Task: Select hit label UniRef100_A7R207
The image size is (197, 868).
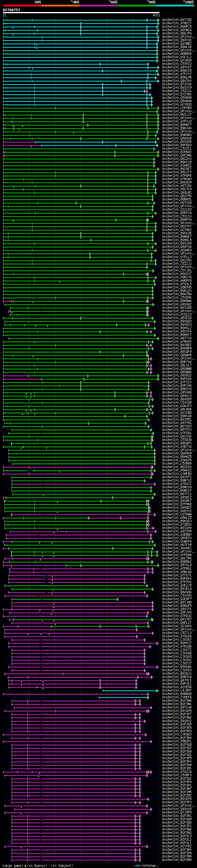Action: 177,483
